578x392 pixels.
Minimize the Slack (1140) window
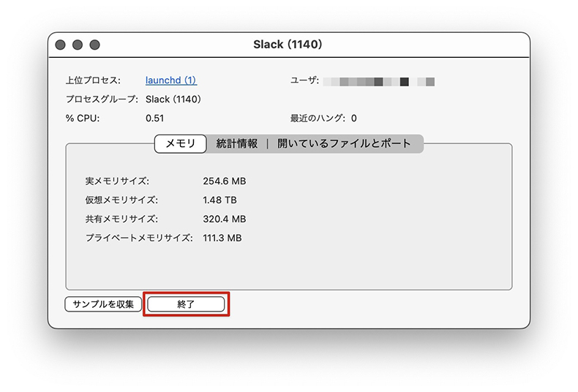click(78, 45)
